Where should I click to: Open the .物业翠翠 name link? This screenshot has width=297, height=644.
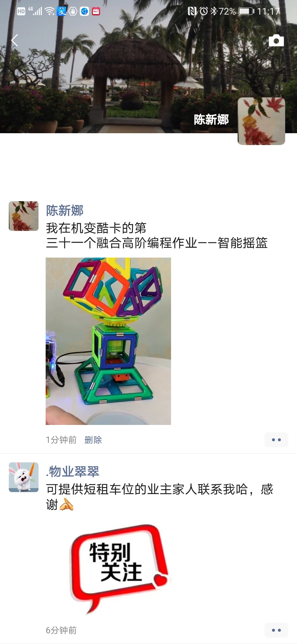(x=73, y=471)
